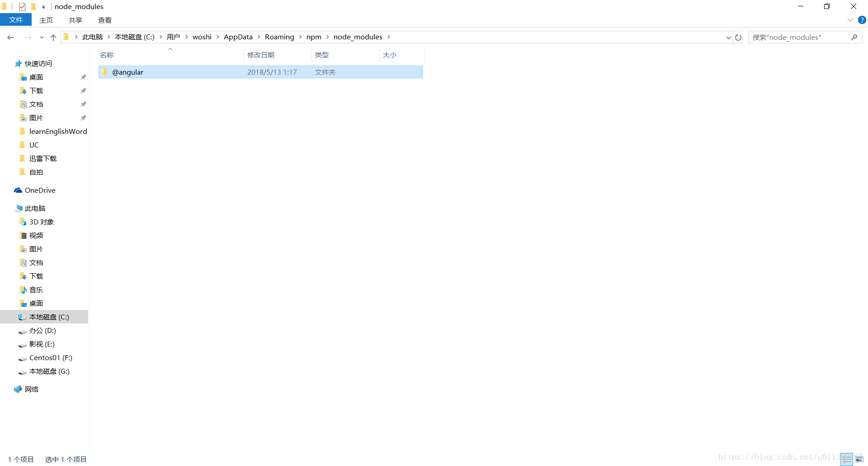The image size is (868, 466).
Task: Expand the ribbon with the chevron
Action: [850, 20]
